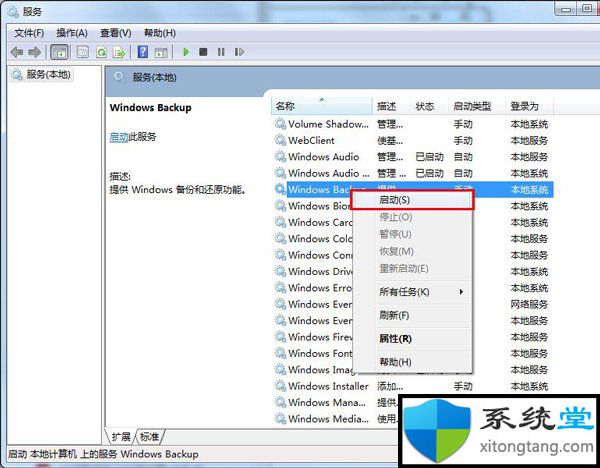The height and width of the screenshot is (468, 600).
Task: Click the Back arrow toolbar icon
Action: pyautogui.click(x=16, y=52)
